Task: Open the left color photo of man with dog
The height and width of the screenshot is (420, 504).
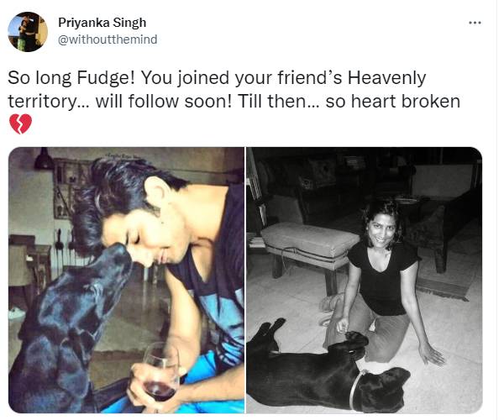Action: click(x=126, y=281)
